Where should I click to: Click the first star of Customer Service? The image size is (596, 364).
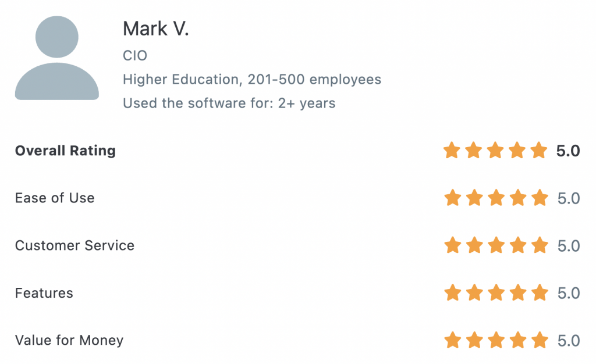coord(453,245)
